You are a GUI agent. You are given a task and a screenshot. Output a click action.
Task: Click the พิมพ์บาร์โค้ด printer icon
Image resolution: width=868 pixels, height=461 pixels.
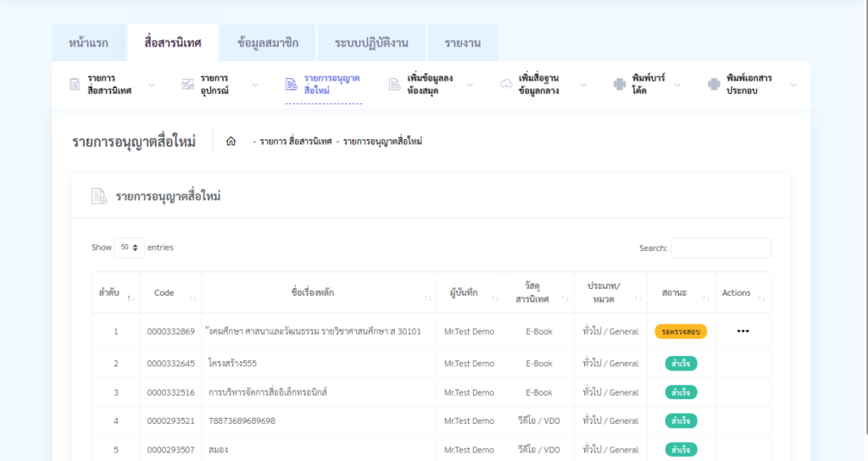point(620,85)
